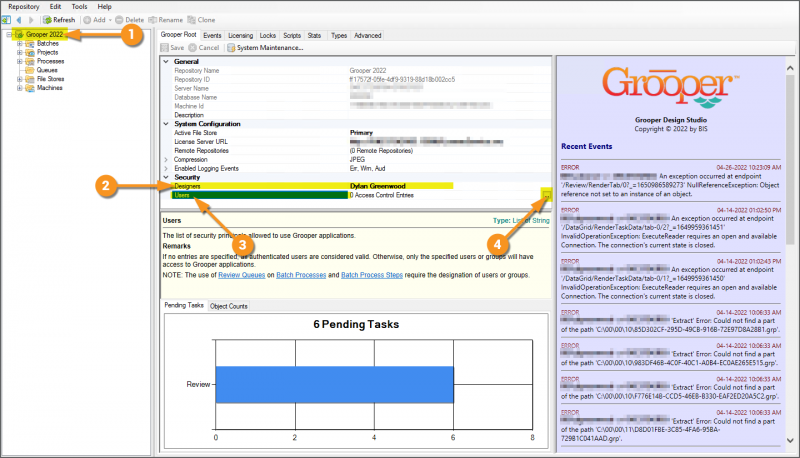The width and height of the screenshot is (800, 458).
Task: Switch to the Scripts tab
Action: (292, 36)
